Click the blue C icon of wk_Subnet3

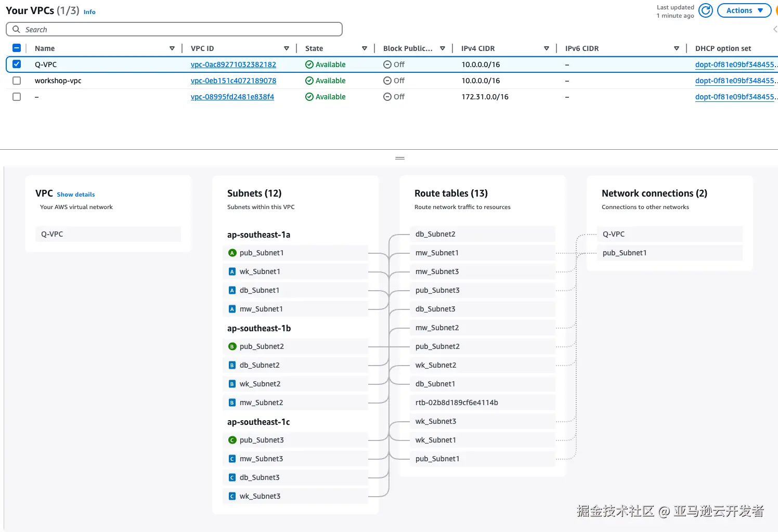click(232, 496)
